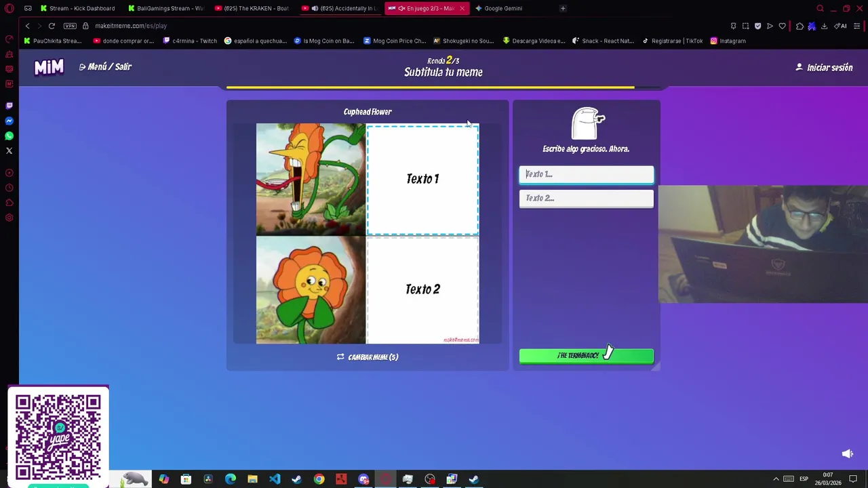Open the new tab plus button

563,8
